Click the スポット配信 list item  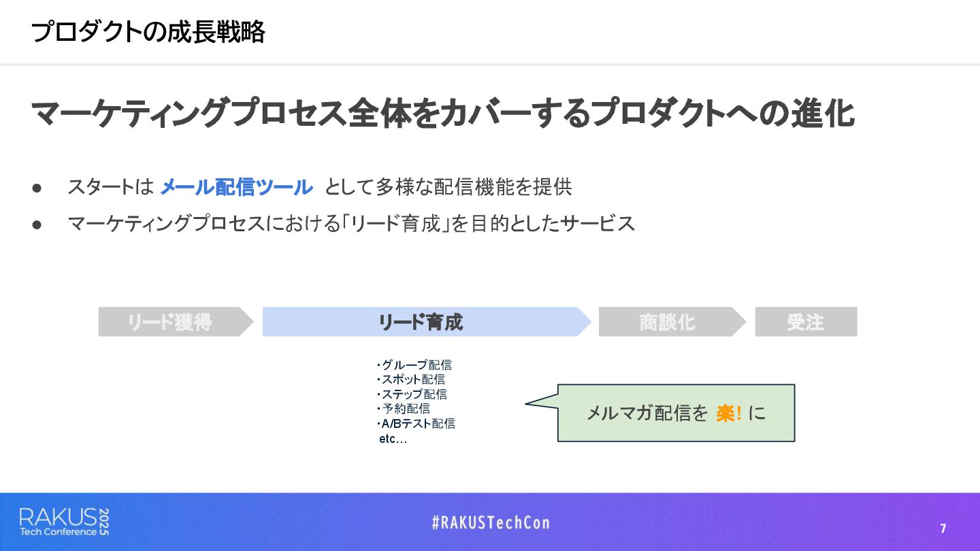click(x=411, y=380)
